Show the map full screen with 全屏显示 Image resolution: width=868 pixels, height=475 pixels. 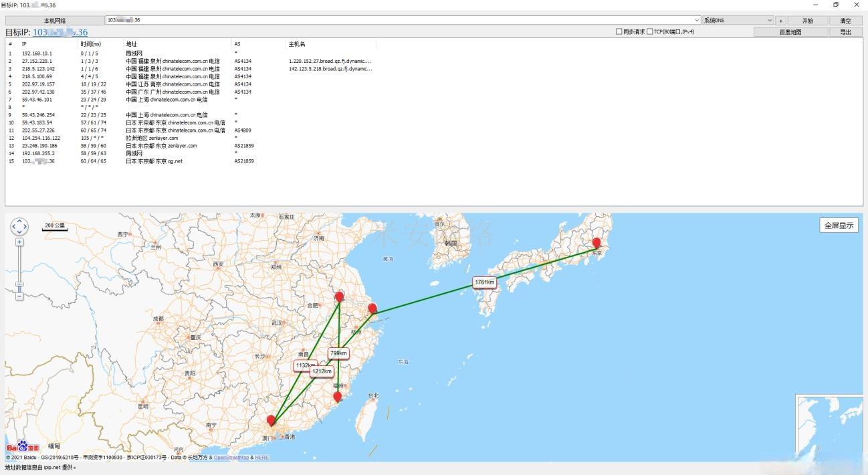click(839, 225)
